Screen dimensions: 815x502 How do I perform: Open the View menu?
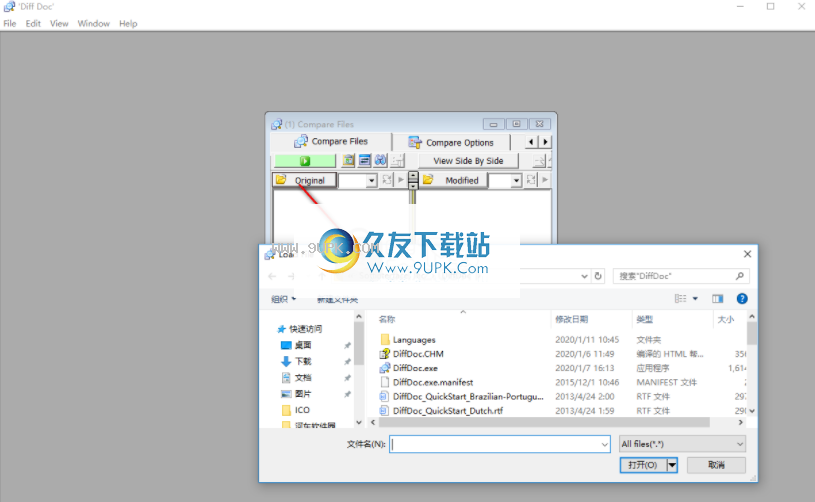point(59,23)
